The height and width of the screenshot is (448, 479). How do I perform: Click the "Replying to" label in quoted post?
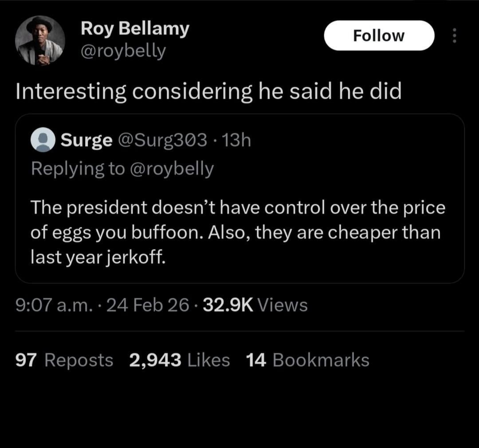point(78,169)
